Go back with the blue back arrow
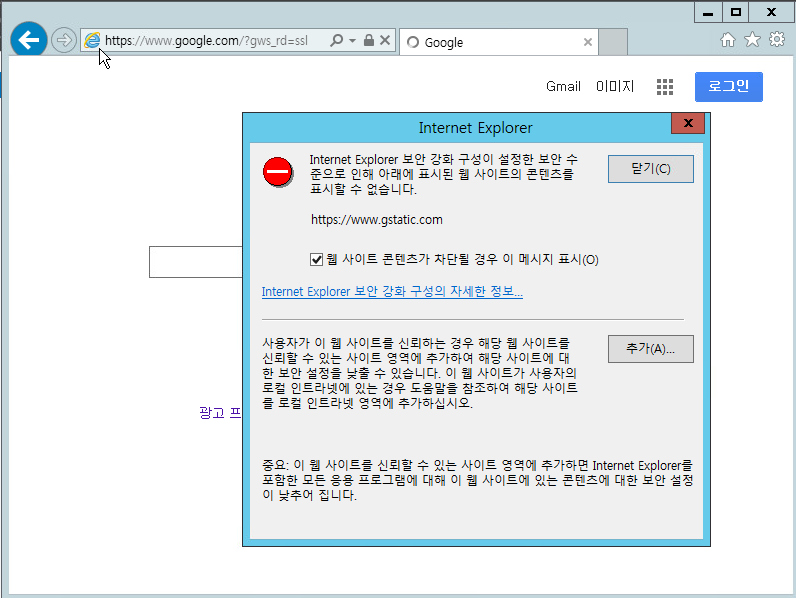This screenshot has height=598, width=796. (29, 39)
